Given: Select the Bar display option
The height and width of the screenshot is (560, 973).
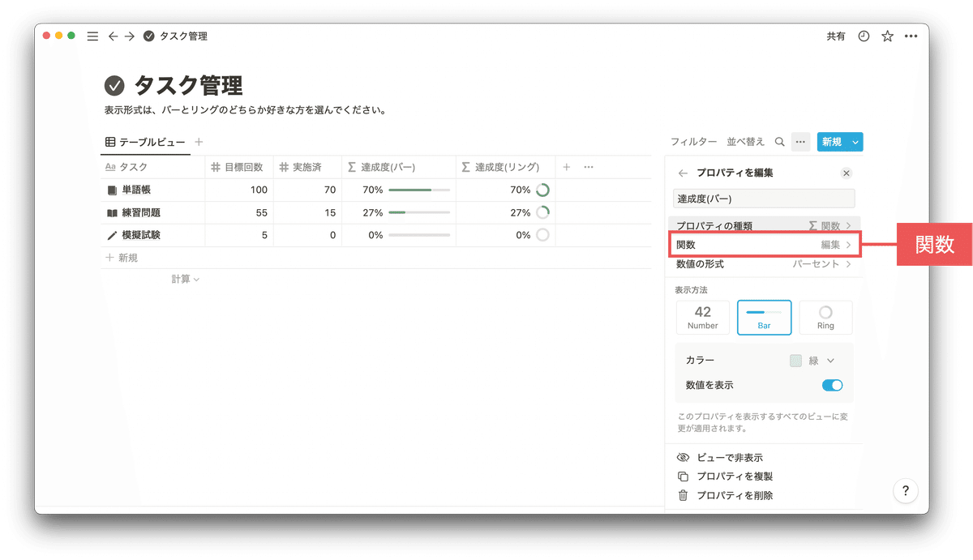Looking at the screenshot, I should tap(764, 317).
